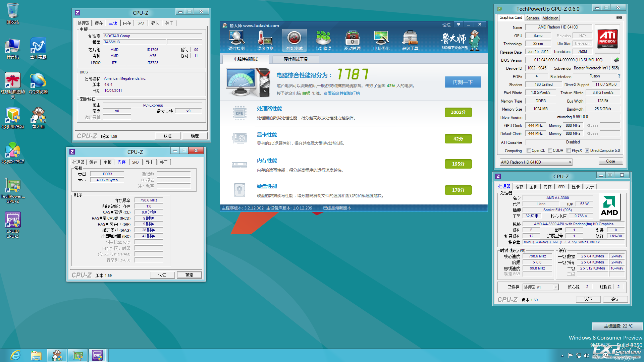Open the 处理器 #1 selection dropdown
644x362 pixels.
[x=541, y=287]
